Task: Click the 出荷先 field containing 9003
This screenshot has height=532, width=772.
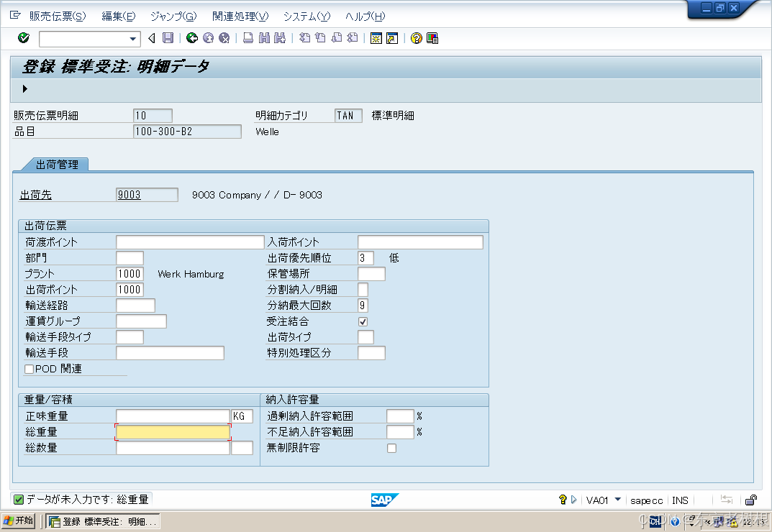Action: coord(147,195)
